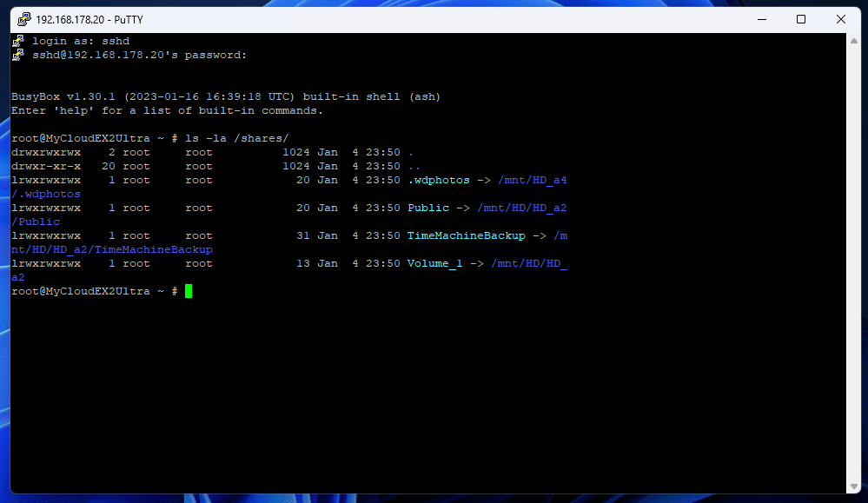Click the 'drwxrwxrwx' permissions on the first row
This screenshot has width=868, height=503.
46,152
